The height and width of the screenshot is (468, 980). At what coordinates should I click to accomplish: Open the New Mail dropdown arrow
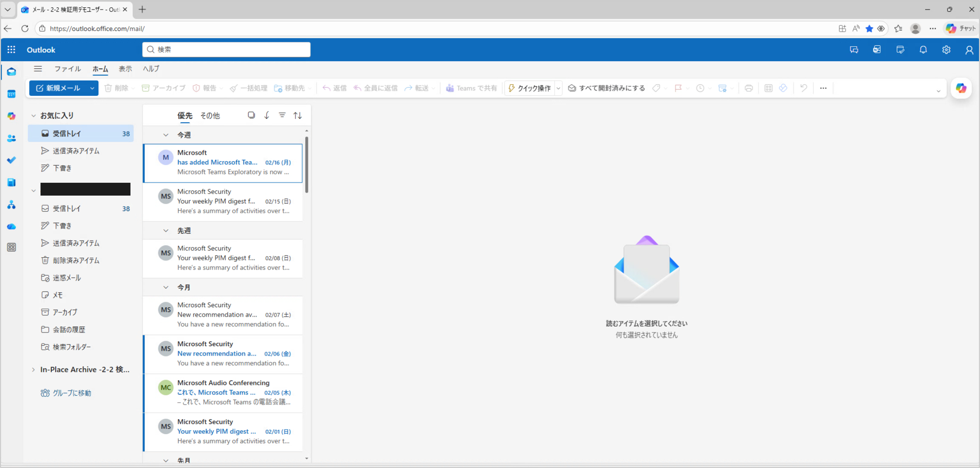(x=92, y=88)
